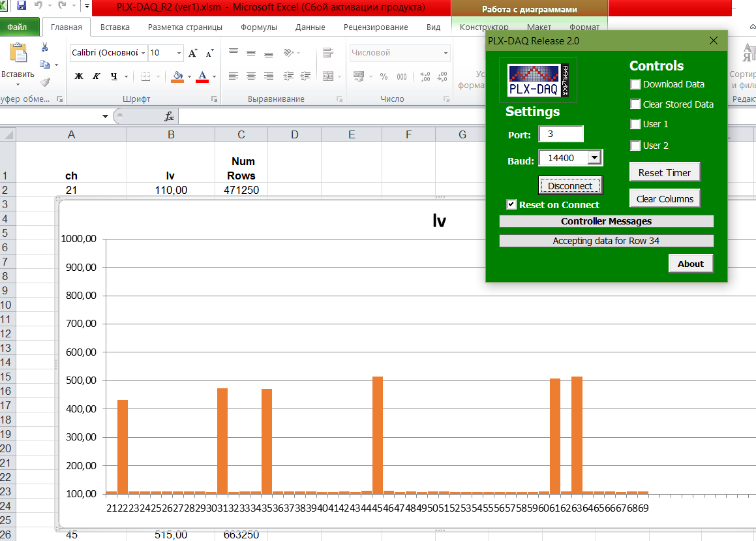This screenshot has width=756, height=541.
Task: Click the insert function fx icon
Action: click(169, 116)
